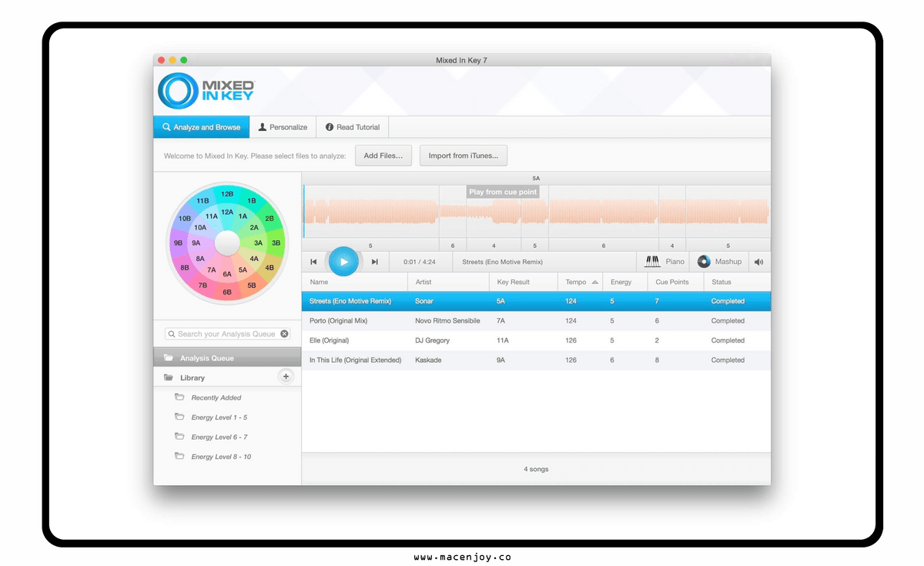The width and height of the screenshot is (924, 566).
Task: Click key result 11A cell
Action: 503,340
